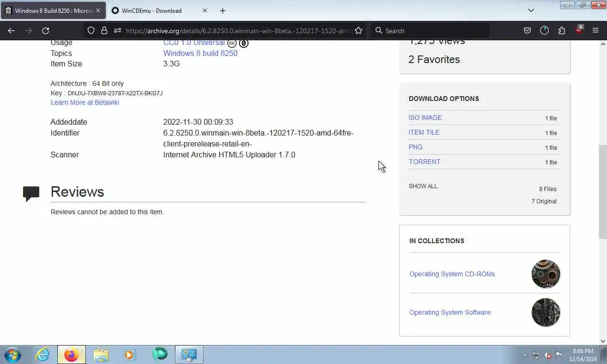Reload the current page
Viewport: 607px width, 364px height.
46,30
